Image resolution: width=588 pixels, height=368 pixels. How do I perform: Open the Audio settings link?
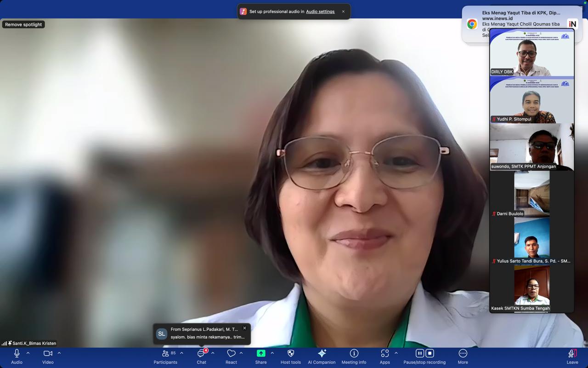point(320,11)
